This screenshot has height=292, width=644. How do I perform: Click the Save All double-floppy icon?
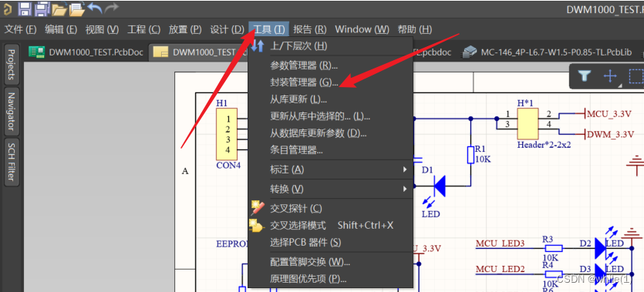(42, 8)
